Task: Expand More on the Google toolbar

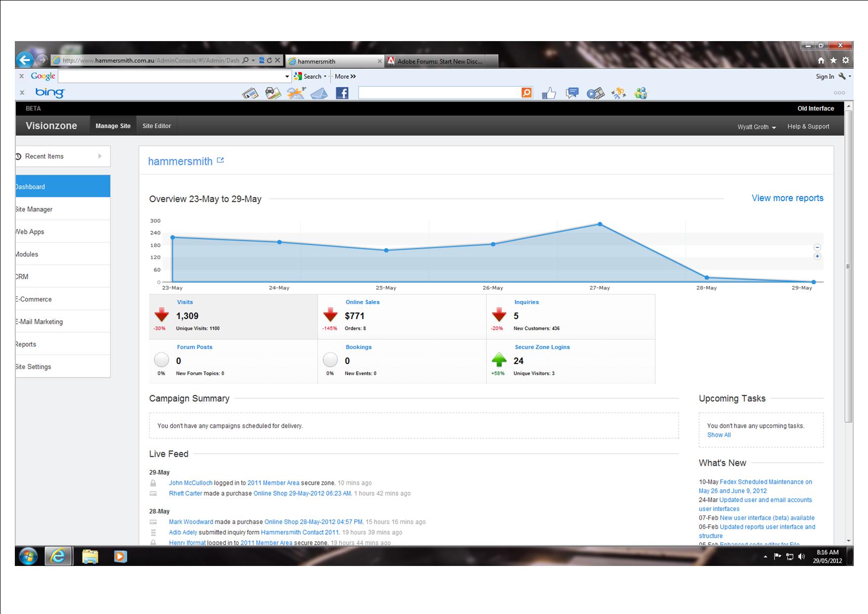Action: pyautogui.click(x=345, y=76)
